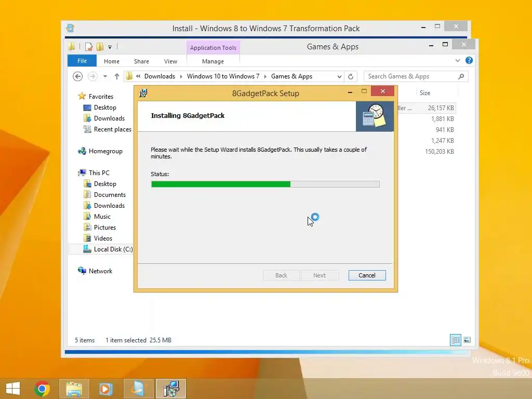Sort files by the Size column

[425, 92]
